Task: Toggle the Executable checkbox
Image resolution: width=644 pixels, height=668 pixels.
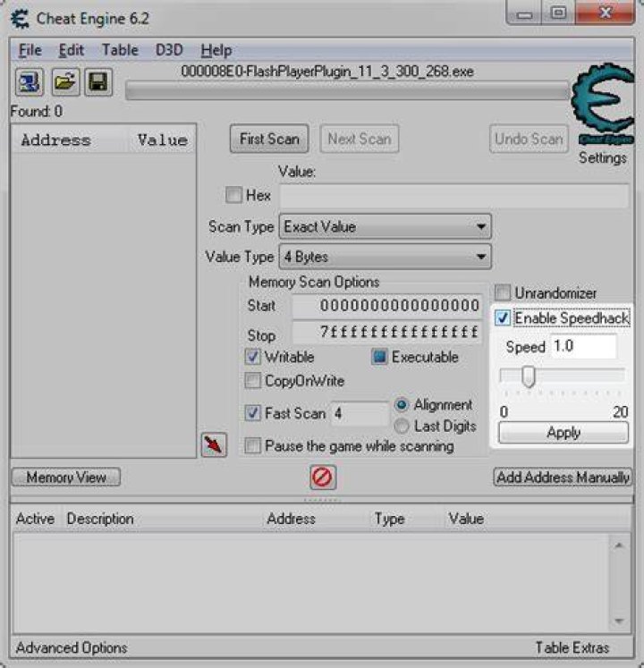Action: [x=379, y=357]
